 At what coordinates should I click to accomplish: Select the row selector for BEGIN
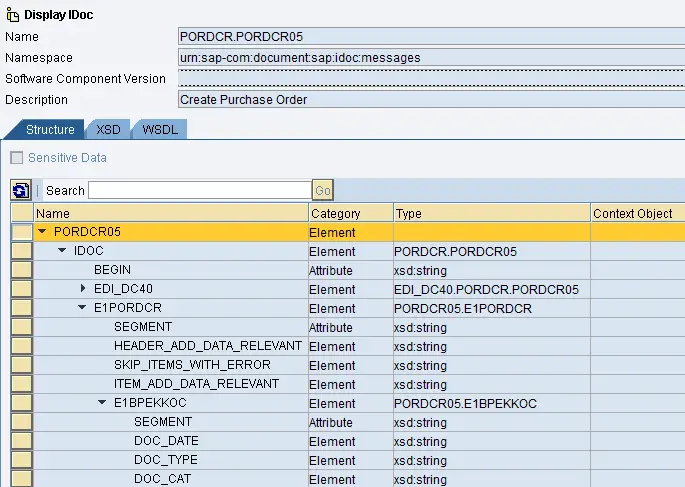click(x=22, y=270)
